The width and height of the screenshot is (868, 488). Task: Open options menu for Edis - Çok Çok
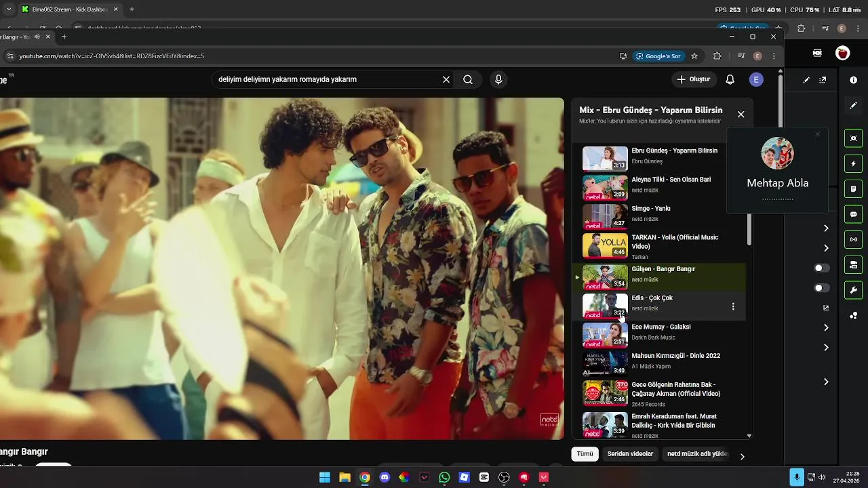(733, 306)
